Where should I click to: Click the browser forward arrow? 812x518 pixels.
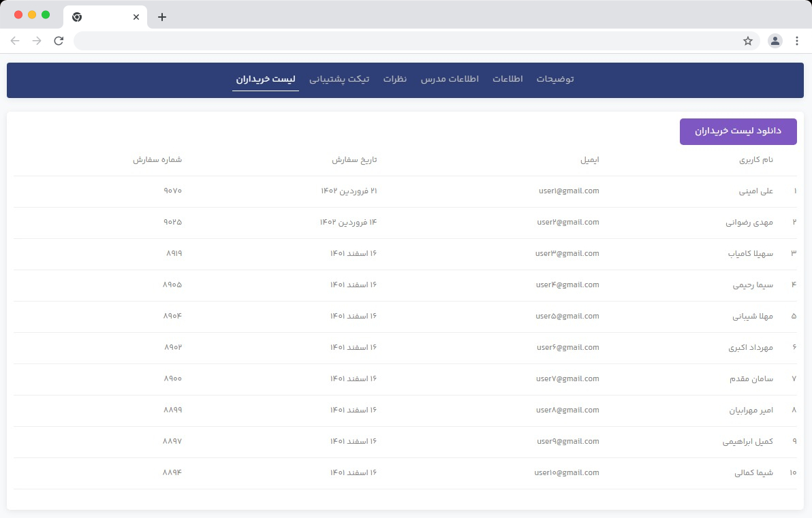coord(37,41)
